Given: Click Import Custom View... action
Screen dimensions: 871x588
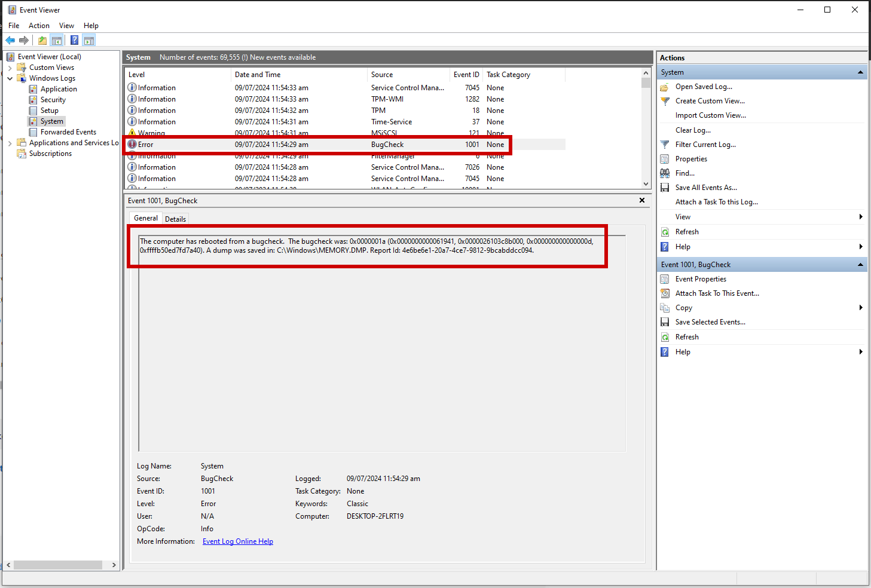Looking at the screenshot, I should point(710,115).
